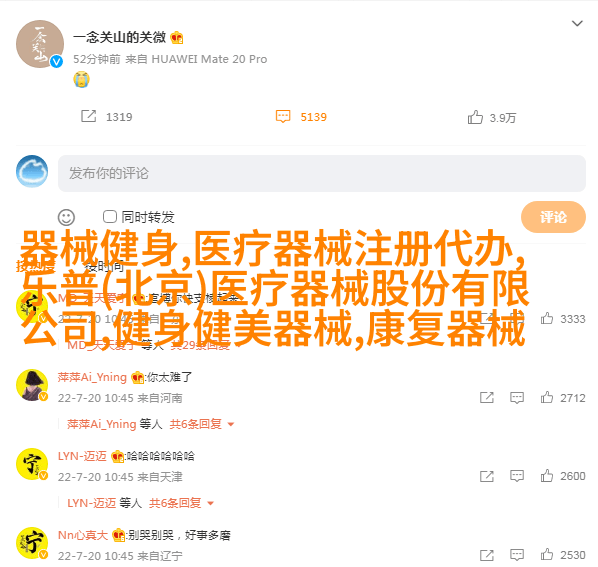Visit Nn心真大's user profile link
The height and width of the screenshot is (567, 598).
pyautogui.click(x=83, y=535)
